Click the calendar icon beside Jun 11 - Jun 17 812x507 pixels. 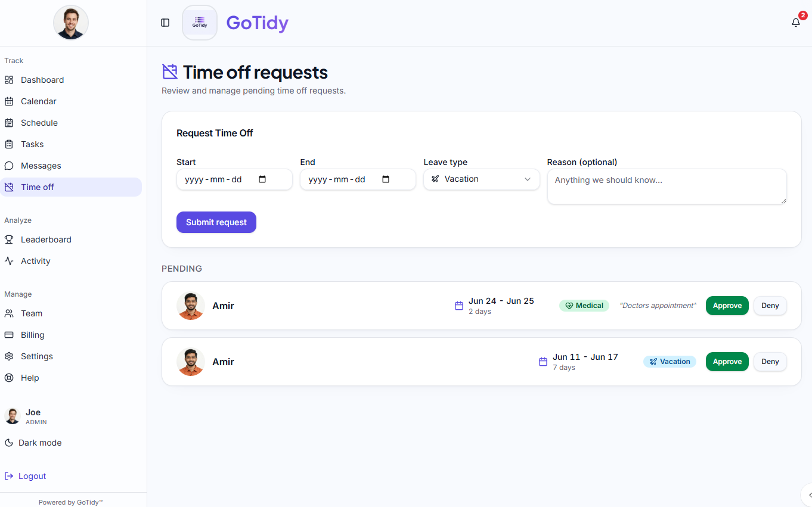point(543,362)
